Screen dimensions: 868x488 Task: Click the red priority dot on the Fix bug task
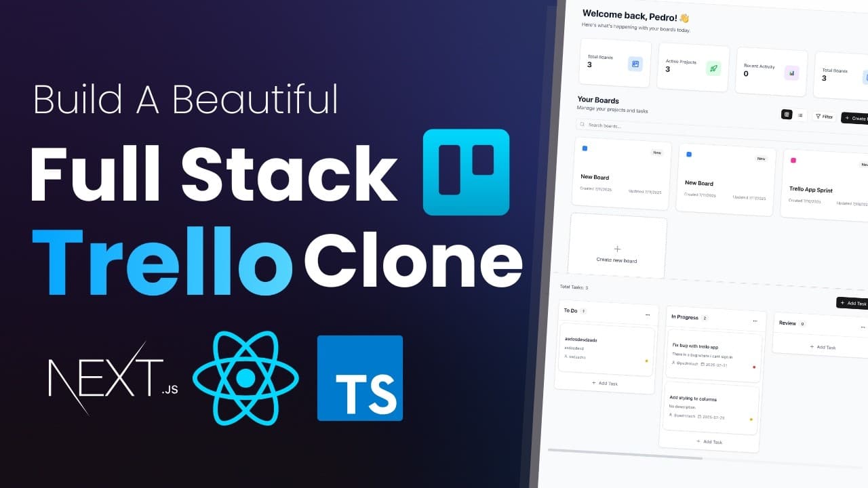pyautogui.click(x=754, y=367)
